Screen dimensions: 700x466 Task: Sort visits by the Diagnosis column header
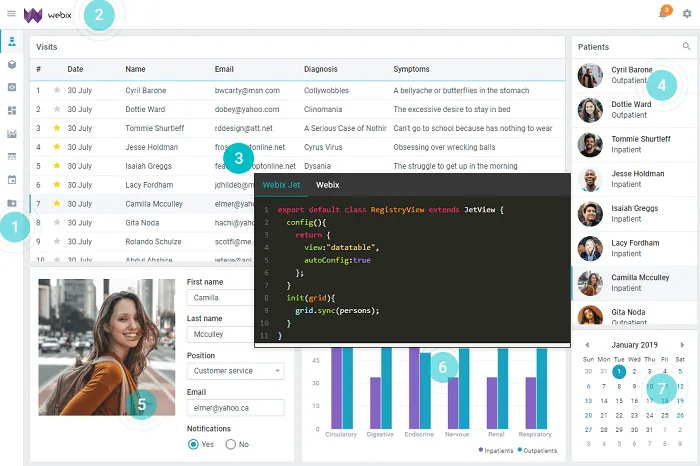pyautogui.click(x=321, y=69)
